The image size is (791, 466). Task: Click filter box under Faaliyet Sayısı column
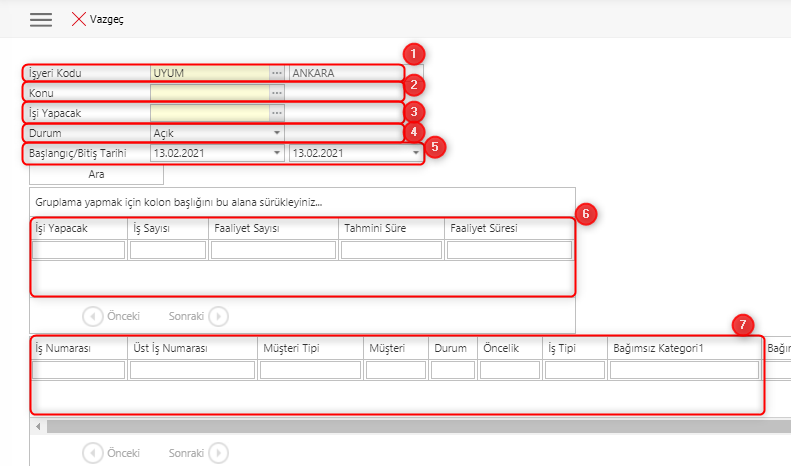273,250
